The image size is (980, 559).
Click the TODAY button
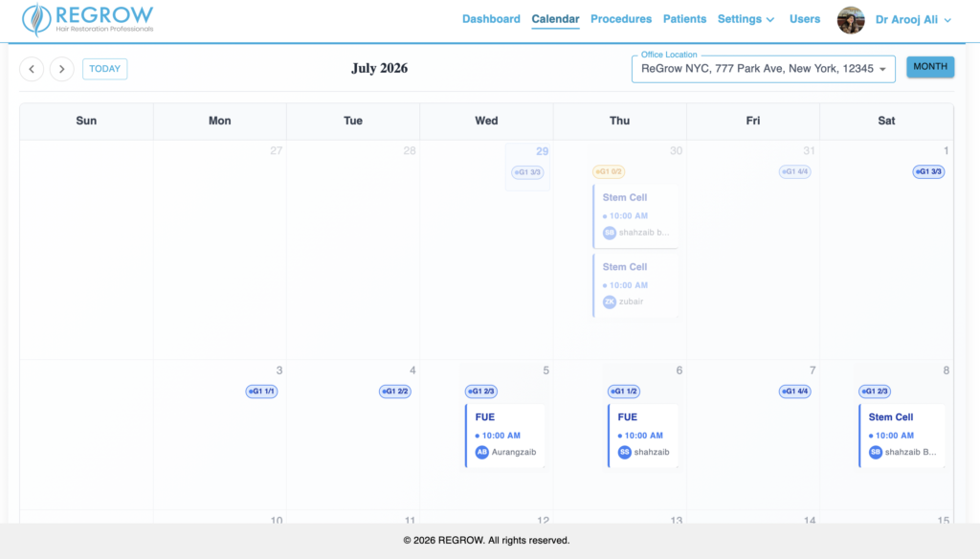(x=105, y=69)
